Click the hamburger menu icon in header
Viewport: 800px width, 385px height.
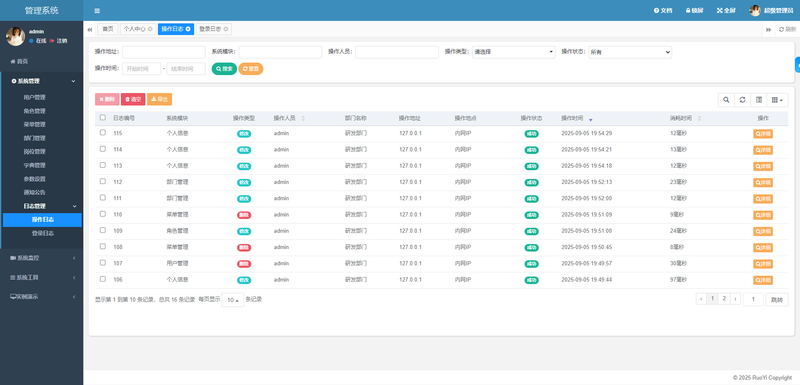click(97, 11)
